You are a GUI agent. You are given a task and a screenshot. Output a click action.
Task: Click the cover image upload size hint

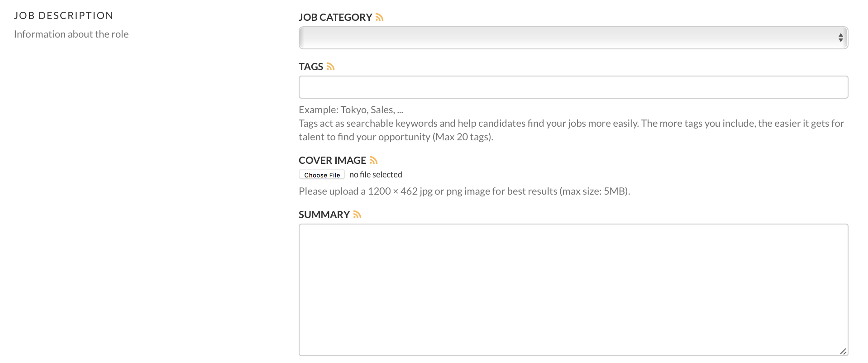[x=464, y=191]
